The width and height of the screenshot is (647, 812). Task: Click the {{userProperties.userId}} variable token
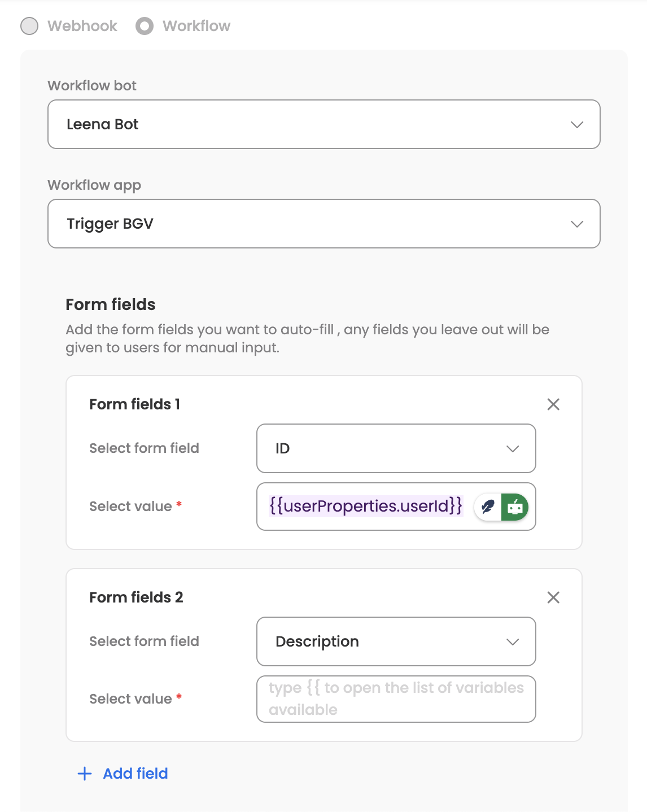tap(366, 506)
